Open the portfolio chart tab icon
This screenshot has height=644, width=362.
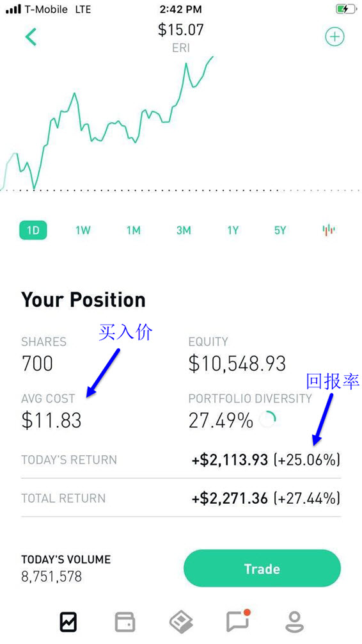(x=68, y=622)
